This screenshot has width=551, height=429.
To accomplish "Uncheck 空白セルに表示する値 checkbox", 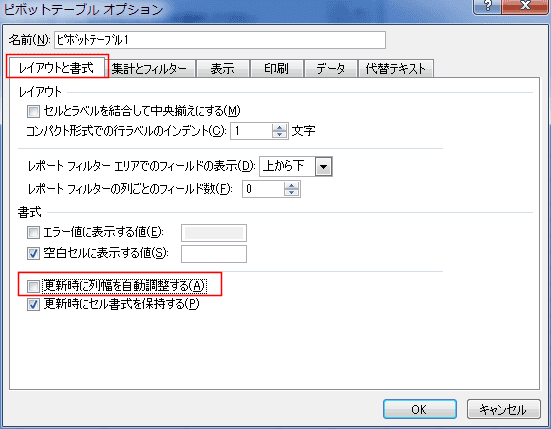I will click(x=33, y=253).
